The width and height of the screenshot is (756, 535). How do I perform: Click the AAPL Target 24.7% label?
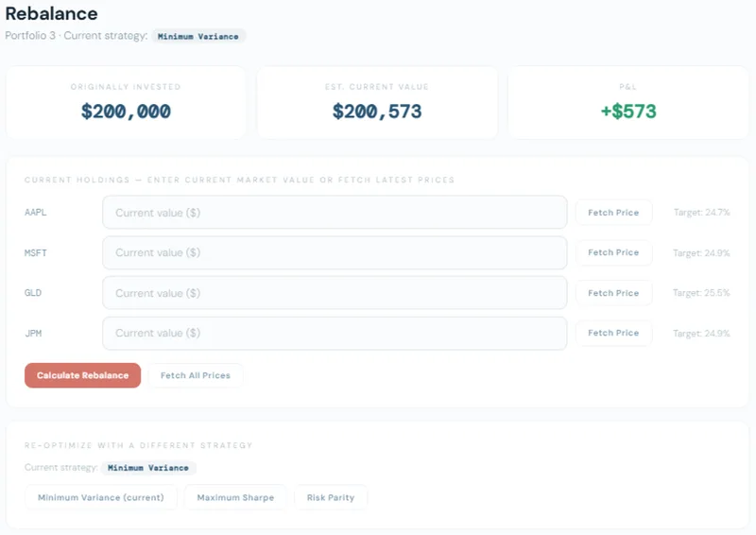pos(701,213)
